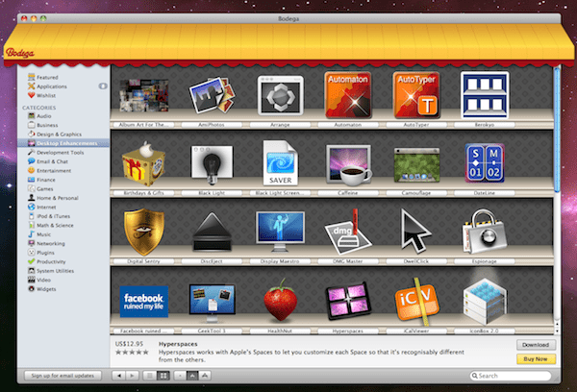
Task: Click the Buy Now button
Action: click(x=536, y=359)
